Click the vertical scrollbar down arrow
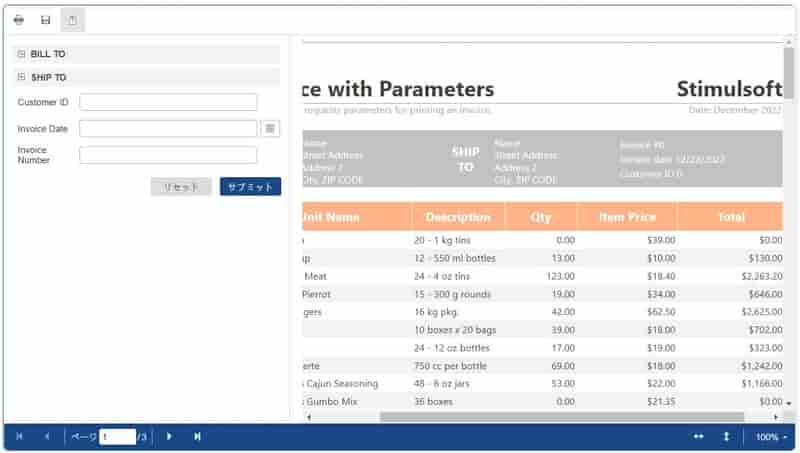800x453 pixels. [789, 403]
